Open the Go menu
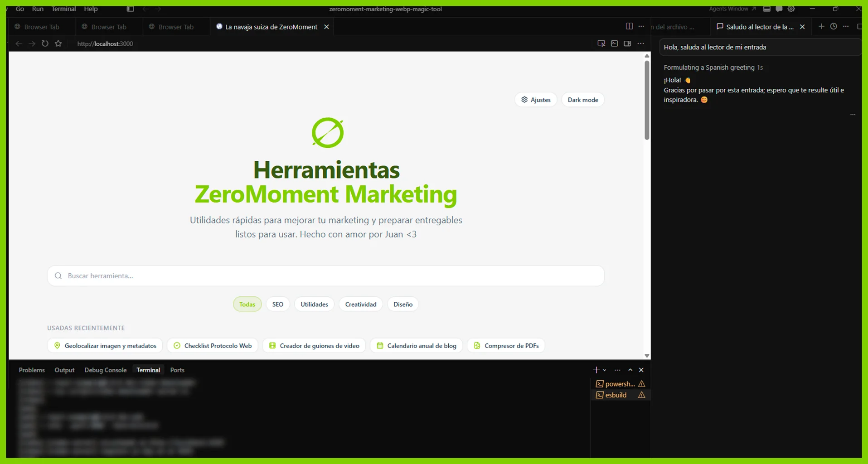868x464 pixels. (x=20, y=9)
